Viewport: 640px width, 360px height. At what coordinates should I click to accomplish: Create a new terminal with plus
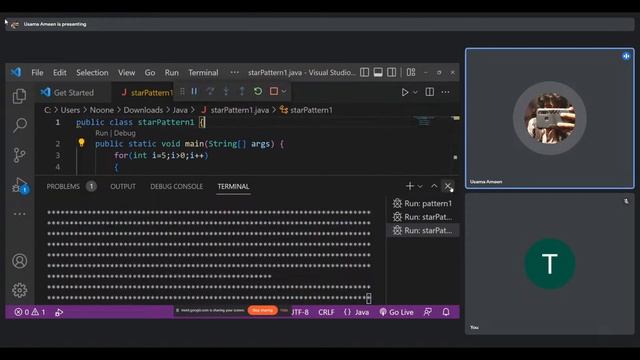pos(410,186)
